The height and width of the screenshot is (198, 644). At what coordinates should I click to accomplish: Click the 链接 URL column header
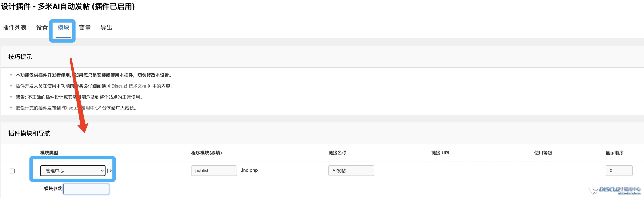pos(441,153)
